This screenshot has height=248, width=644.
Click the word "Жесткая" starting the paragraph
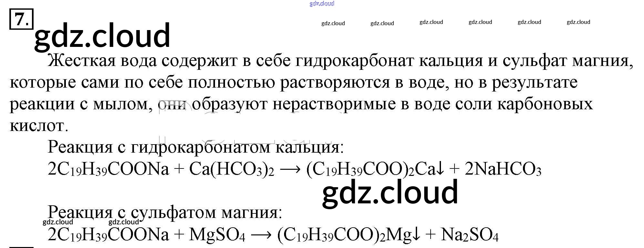coord(81,61)
